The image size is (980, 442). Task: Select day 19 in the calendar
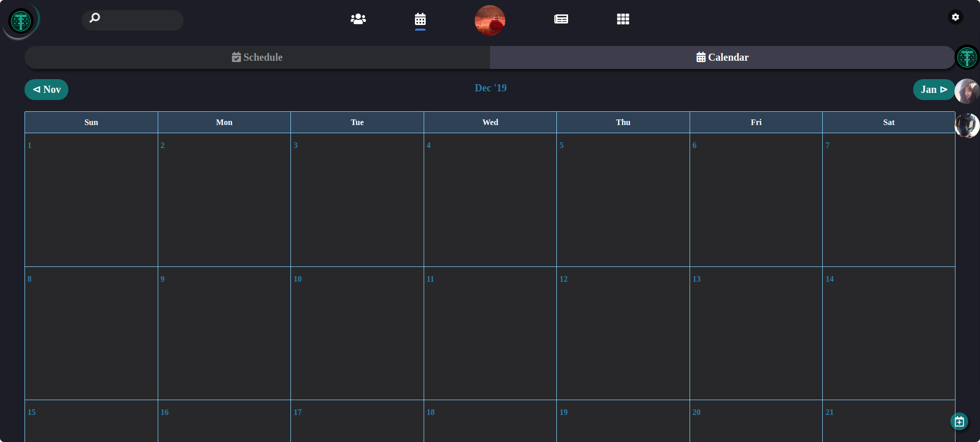tap(623, 421)
